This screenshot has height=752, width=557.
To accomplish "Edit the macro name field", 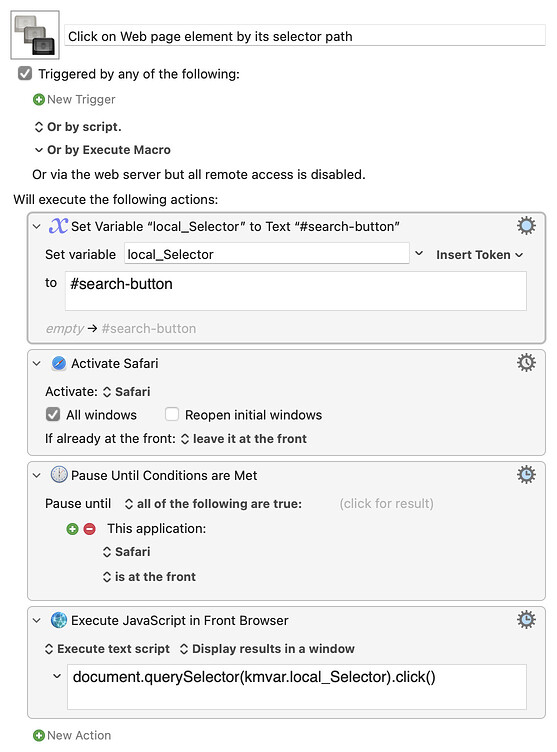I will pos(305,36).
